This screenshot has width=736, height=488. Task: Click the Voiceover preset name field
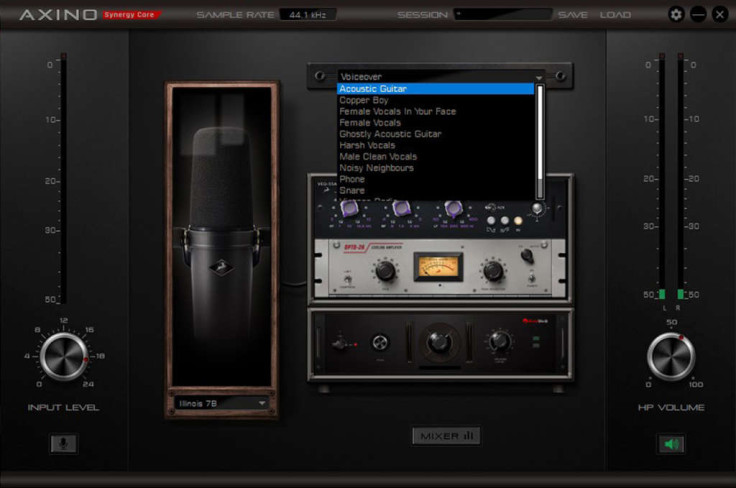pos(436,76)
